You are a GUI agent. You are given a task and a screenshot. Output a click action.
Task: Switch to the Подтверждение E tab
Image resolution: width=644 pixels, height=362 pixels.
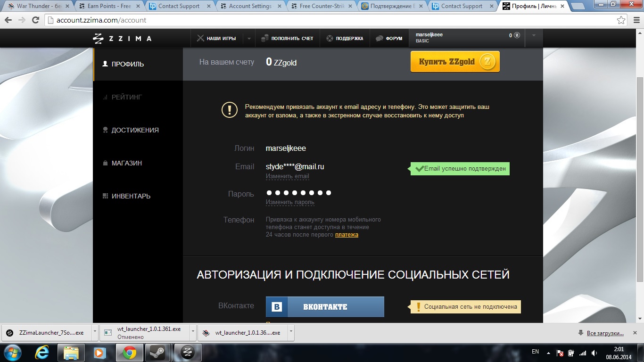coord(391,6)
